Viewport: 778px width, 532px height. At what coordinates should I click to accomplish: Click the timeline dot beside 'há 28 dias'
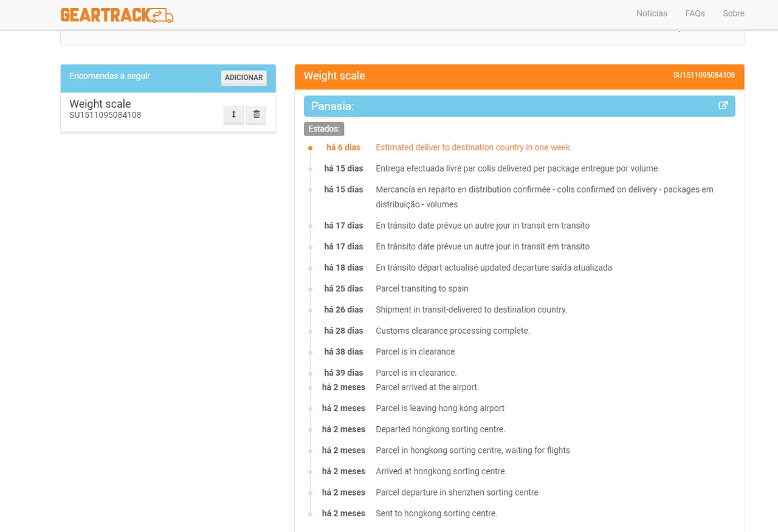(310, 331)
